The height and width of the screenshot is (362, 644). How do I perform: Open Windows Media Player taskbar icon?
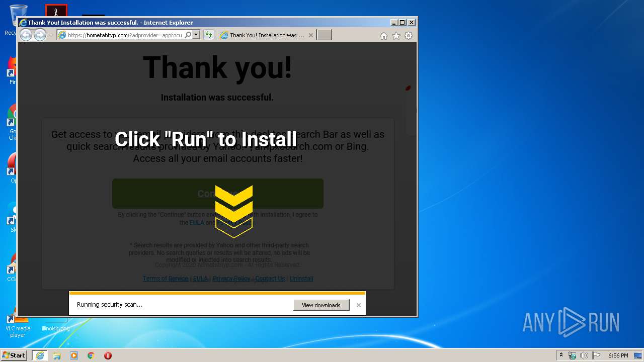(74, 355)
